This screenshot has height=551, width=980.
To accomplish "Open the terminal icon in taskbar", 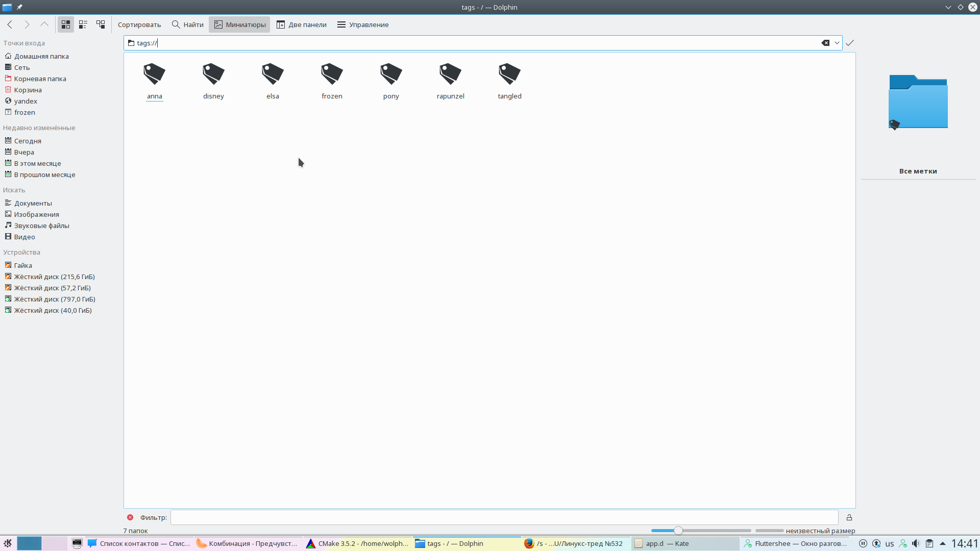I will click(77, 543).
